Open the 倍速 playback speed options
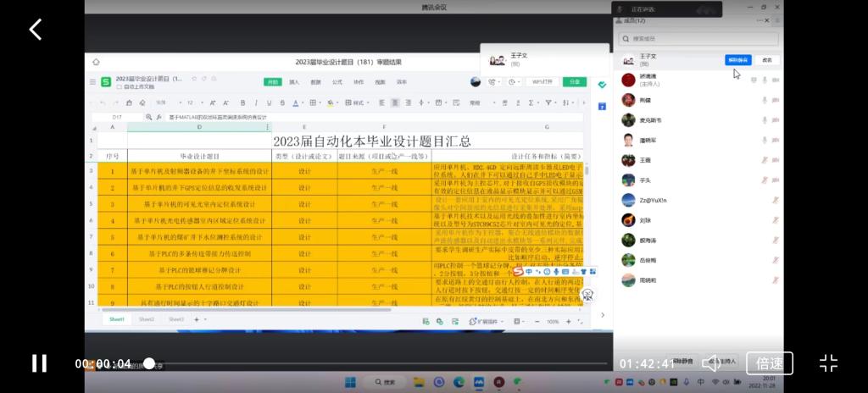This screenshot has height=393, width=868. (x=769, y=363)
